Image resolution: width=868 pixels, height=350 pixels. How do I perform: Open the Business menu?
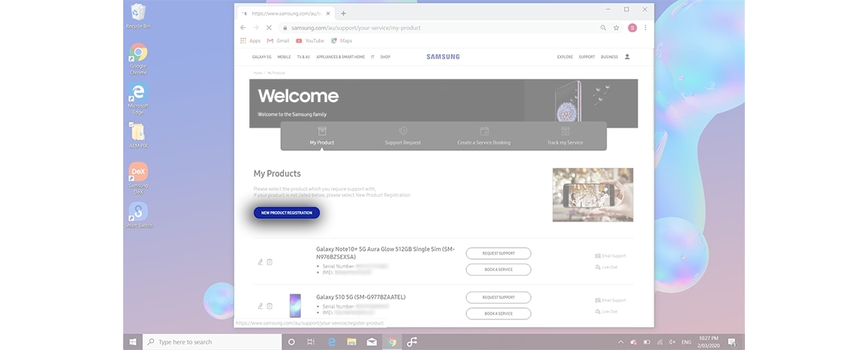pyautogui.click(x=610, y=56)
